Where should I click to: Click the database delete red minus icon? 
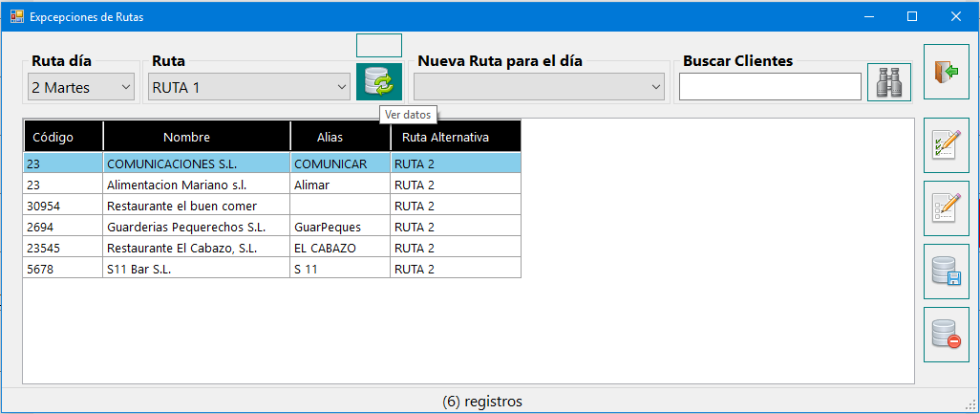(x=947, y=334)
